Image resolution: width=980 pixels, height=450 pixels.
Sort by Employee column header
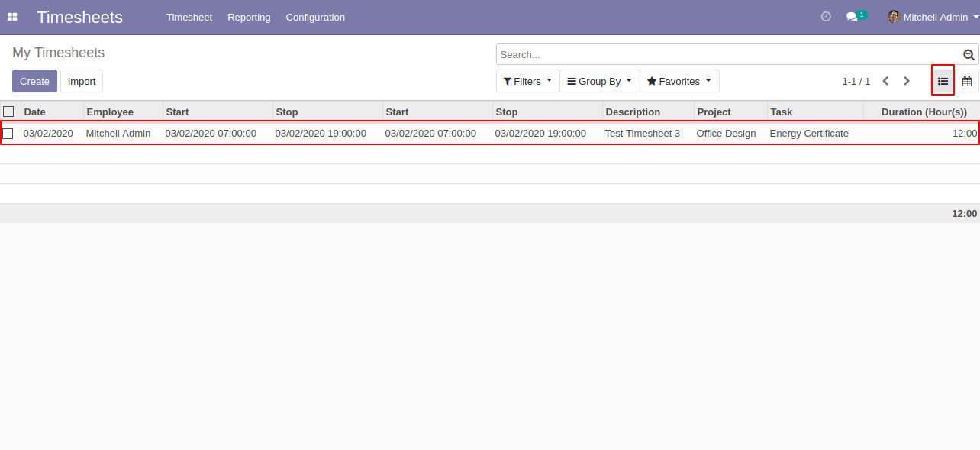[x=123, y=112]
